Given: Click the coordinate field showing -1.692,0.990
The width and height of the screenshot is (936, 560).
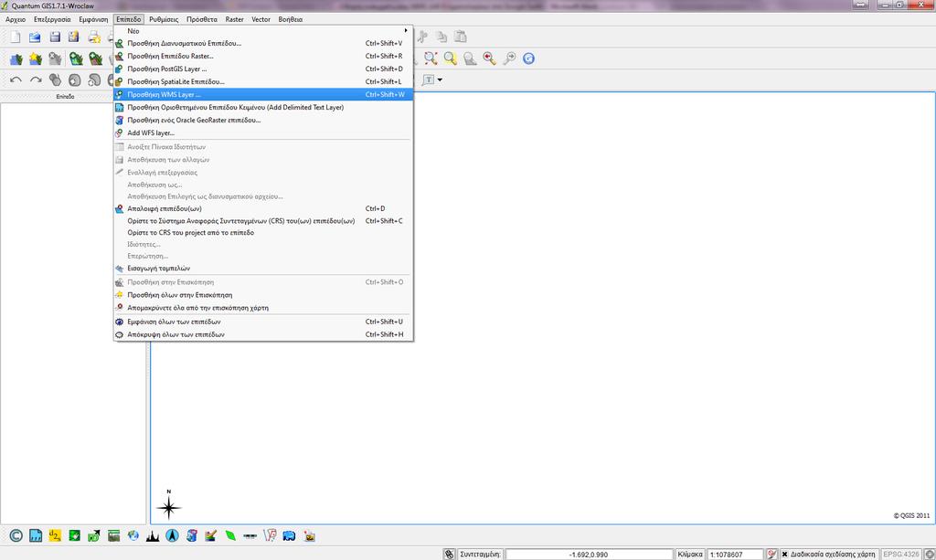Looking at the screenshot, I should coord(590,555).
